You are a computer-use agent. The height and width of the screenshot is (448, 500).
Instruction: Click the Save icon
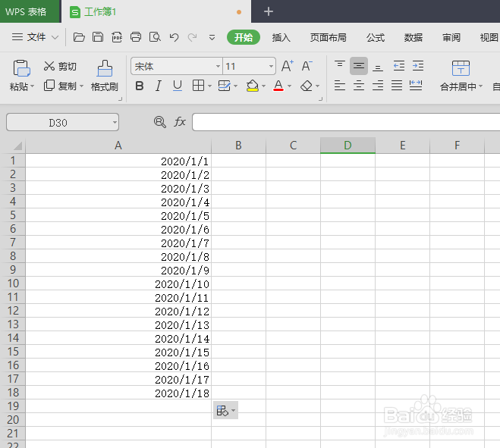tap(98, 37)
